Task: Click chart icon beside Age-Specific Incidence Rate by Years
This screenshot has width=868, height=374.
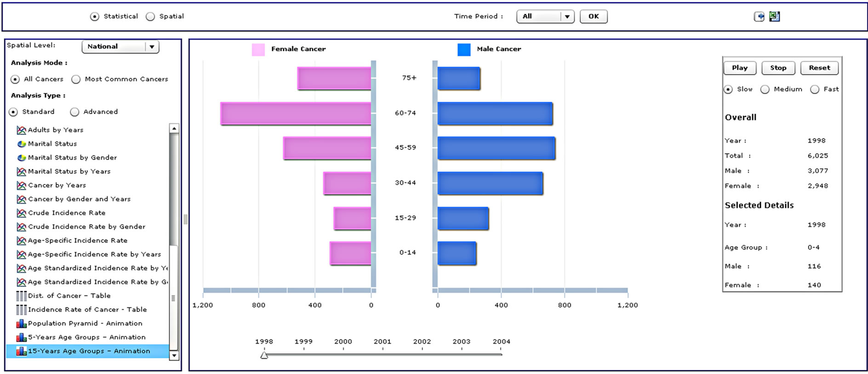Action: pyautogui.click(x=21, y=254)
